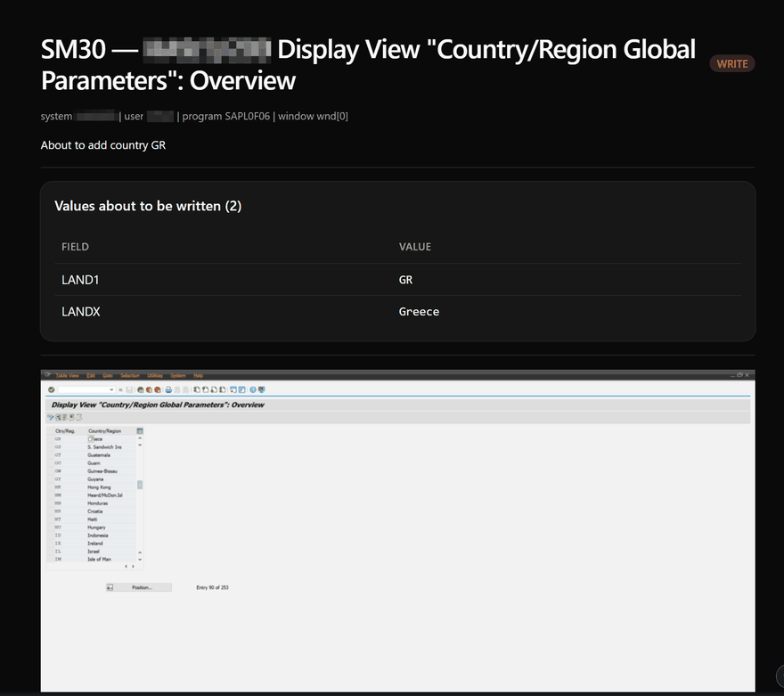Select the row selector for Isle of Man
Viewport: 784px width, 696px height.
50,559
